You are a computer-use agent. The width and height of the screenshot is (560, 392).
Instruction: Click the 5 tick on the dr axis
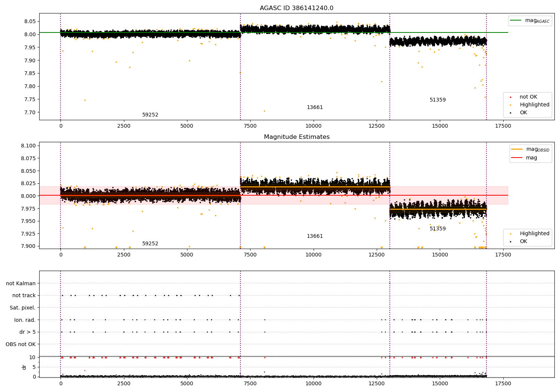34,367
